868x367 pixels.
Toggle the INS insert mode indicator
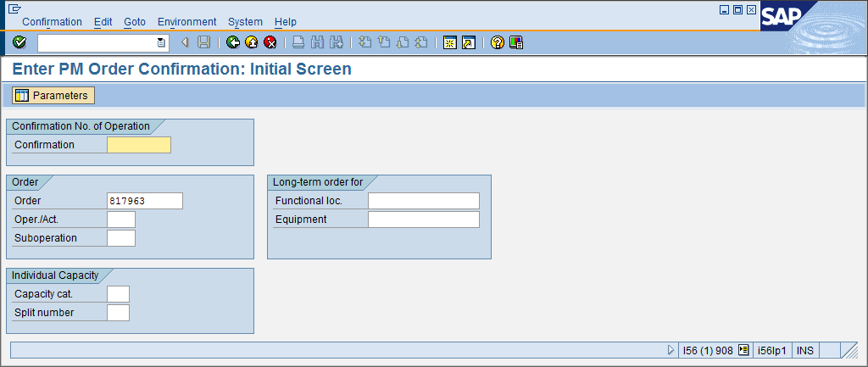point(805,350)
